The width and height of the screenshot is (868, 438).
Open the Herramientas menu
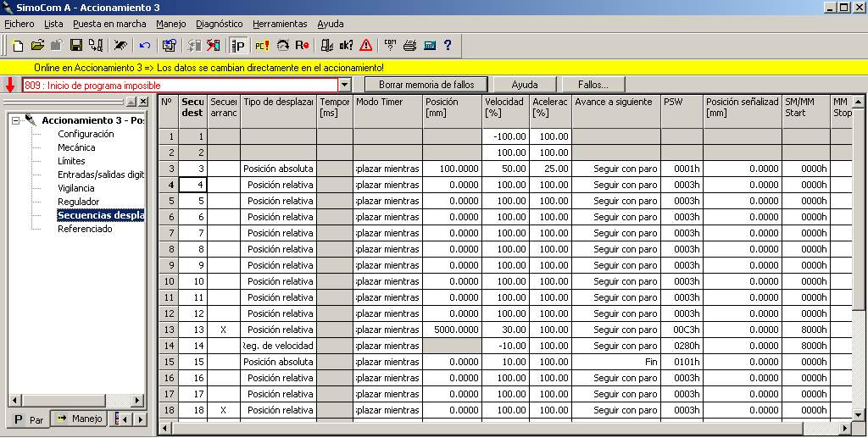280,24
